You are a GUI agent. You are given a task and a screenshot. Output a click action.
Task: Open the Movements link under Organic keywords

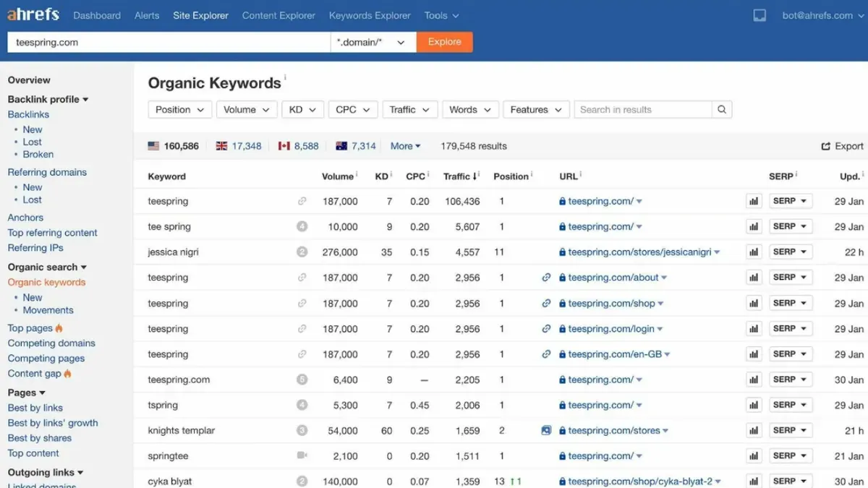click(x=48, y=310)
